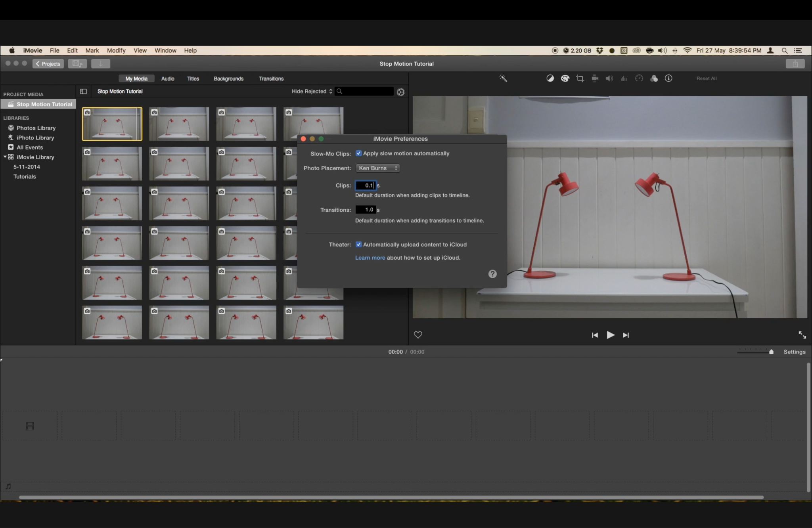Open the Apple menu
This screenshot has width=812, height=528.
12,50
